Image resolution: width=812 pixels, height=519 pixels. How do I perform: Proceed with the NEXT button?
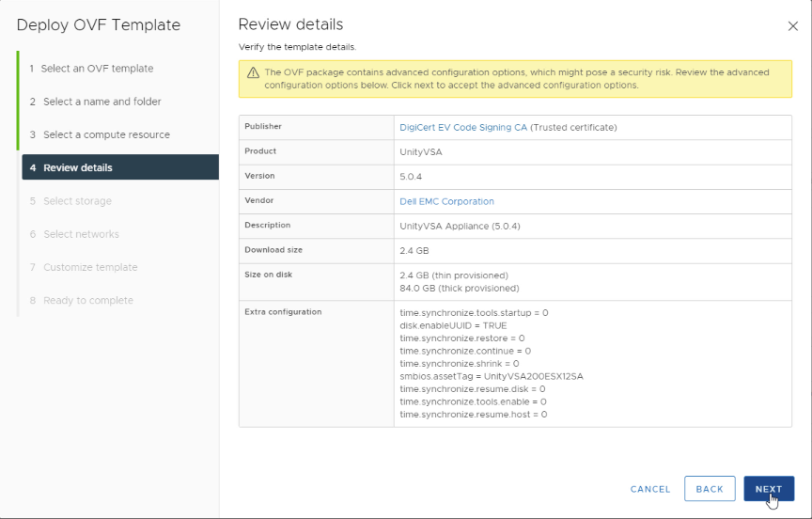pos(769,488)
